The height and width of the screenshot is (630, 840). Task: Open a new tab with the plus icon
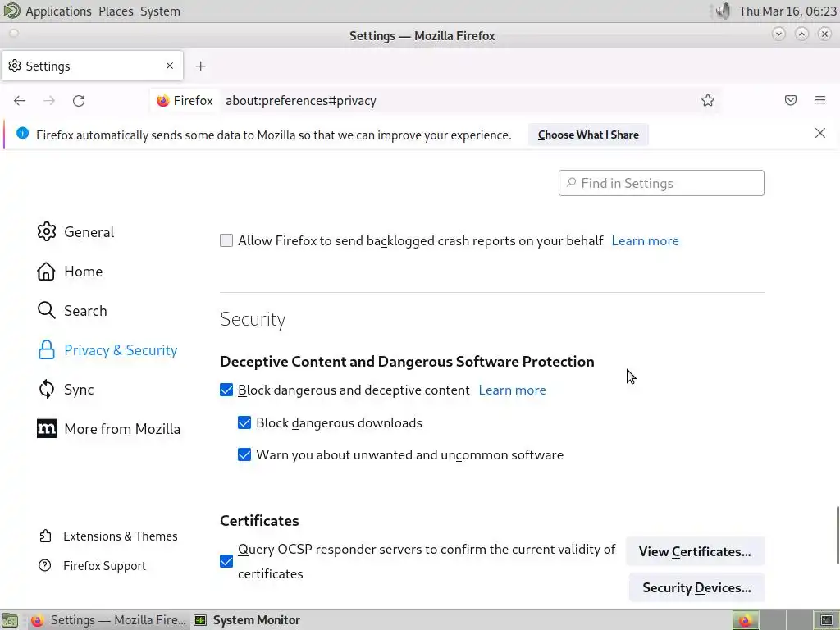click(x=200, y=66)
